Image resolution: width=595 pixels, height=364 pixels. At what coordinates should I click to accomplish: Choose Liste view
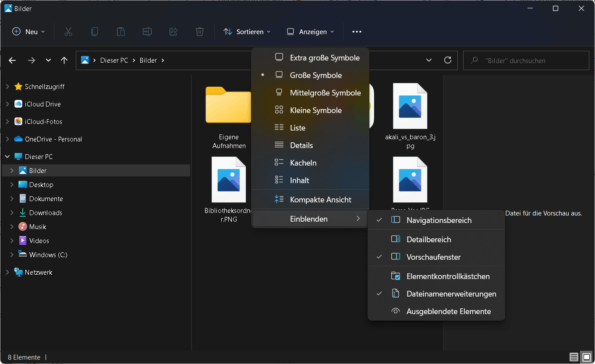[310, 128]
